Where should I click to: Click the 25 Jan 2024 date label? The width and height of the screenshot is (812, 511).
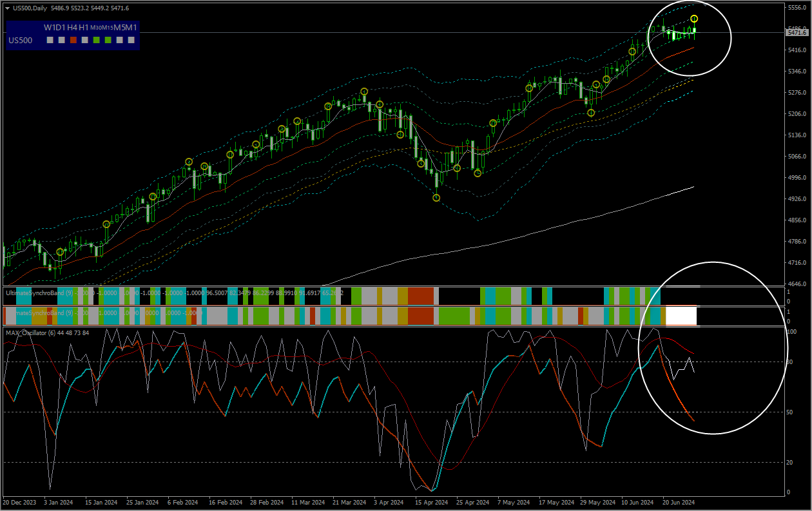(142, 502)
